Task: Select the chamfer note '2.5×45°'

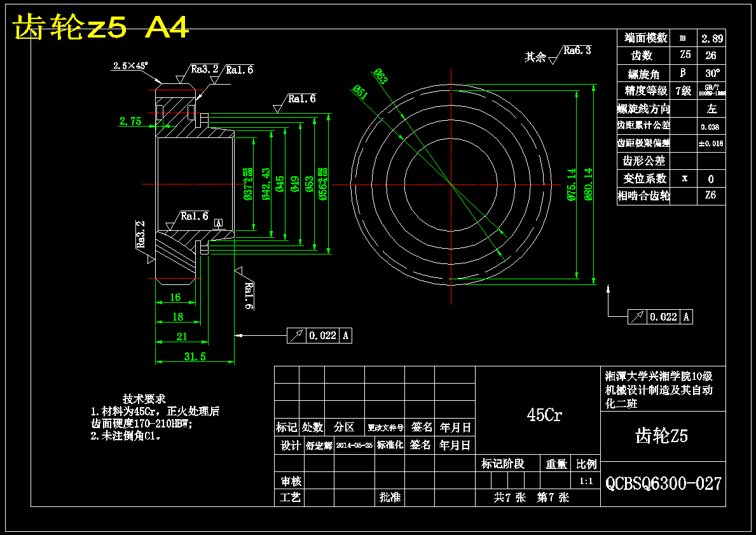Action: point(130,65)
